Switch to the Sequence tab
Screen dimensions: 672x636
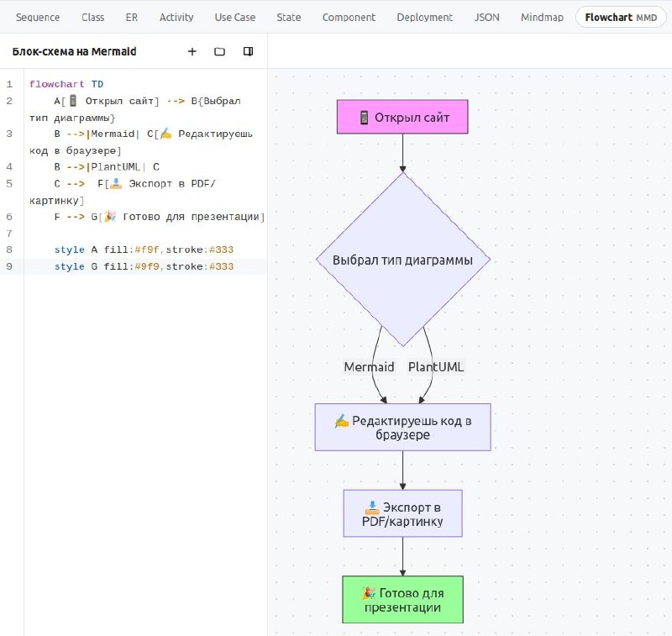(x=38, y=17)
